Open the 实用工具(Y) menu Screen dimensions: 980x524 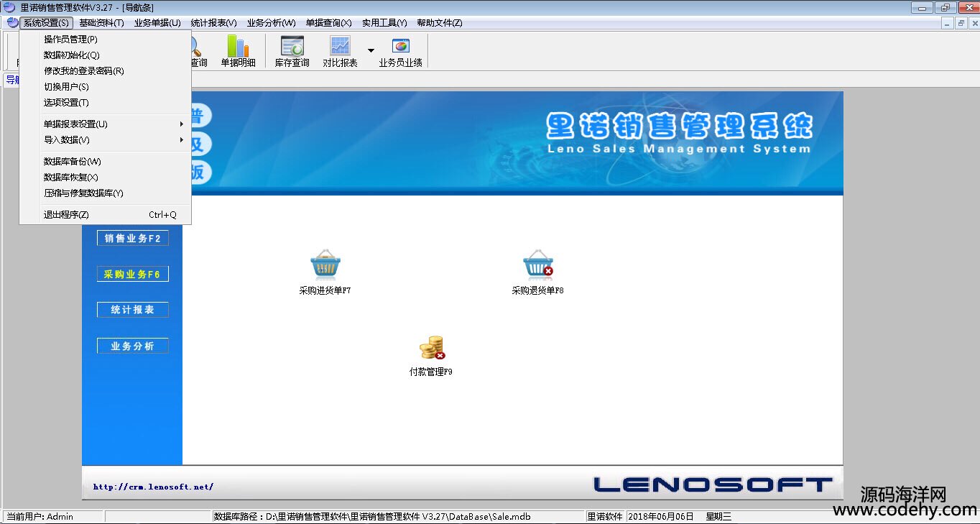coord(384,23)
